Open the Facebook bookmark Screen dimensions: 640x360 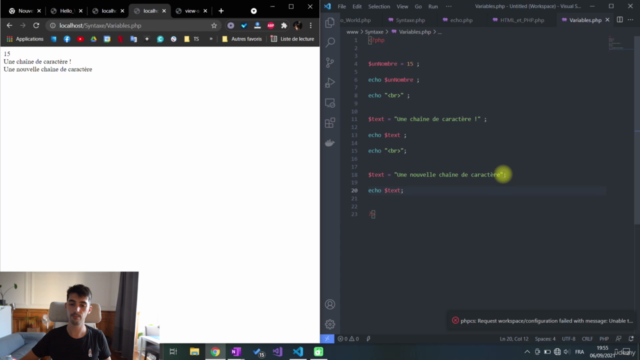click(67, 39)
